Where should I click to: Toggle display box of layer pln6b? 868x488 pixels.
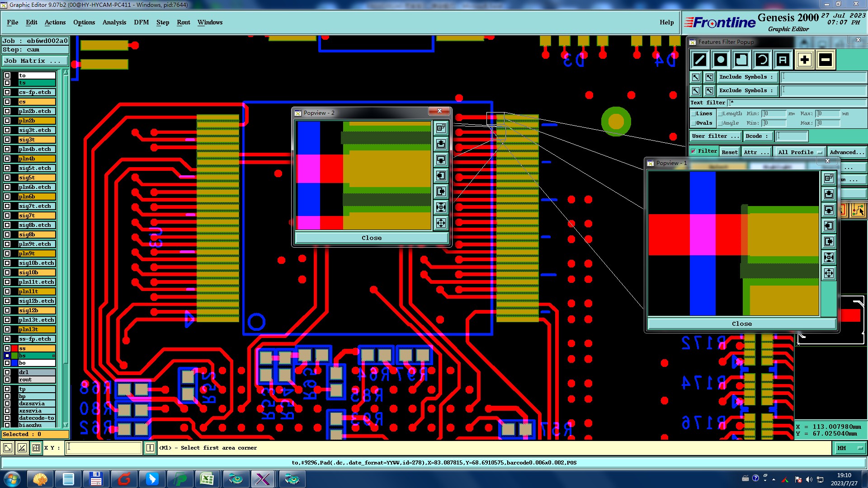point(7,197)
